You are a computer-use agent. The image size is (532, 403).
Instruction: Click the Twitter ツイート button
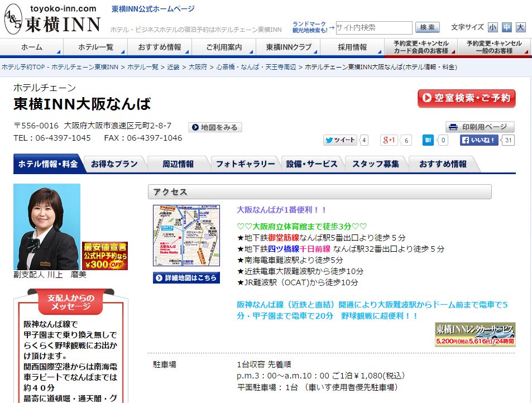coord(340,140)
